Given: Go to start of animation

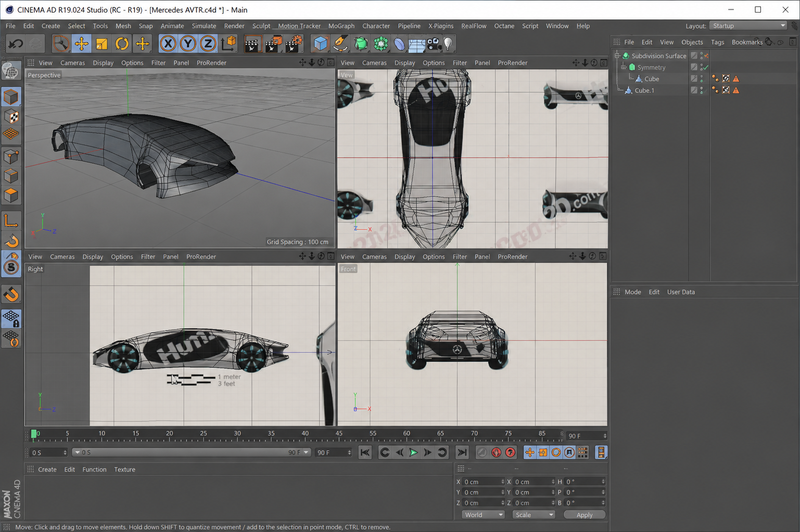Looking at the screenshot, I should click(x=365, y=452).
